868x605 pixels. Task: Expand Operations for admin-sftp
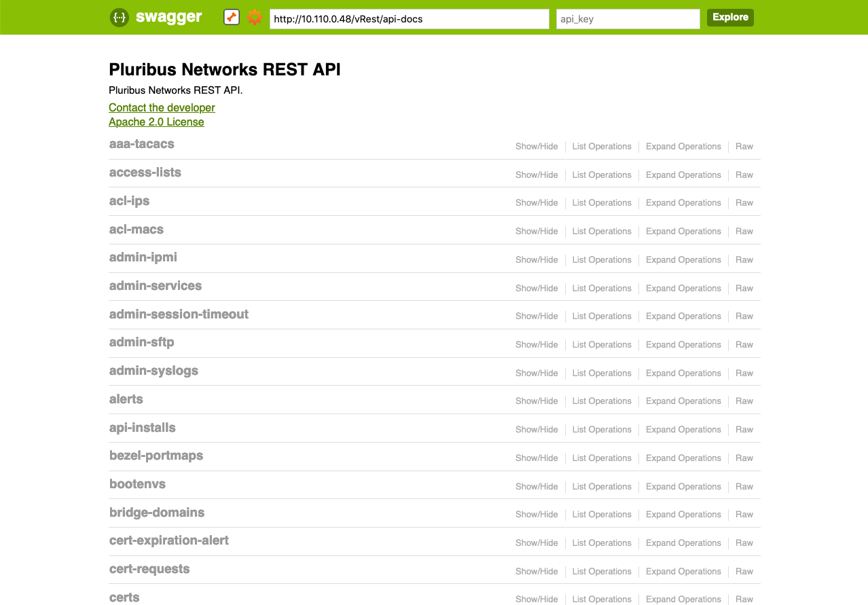[683, 345]
